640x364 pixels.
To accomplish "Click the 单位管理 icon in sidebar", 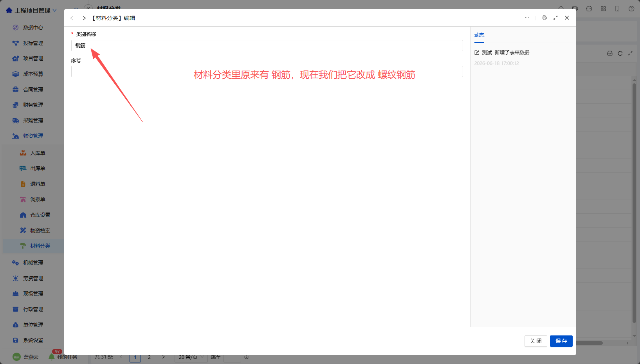I will [16, 325].
